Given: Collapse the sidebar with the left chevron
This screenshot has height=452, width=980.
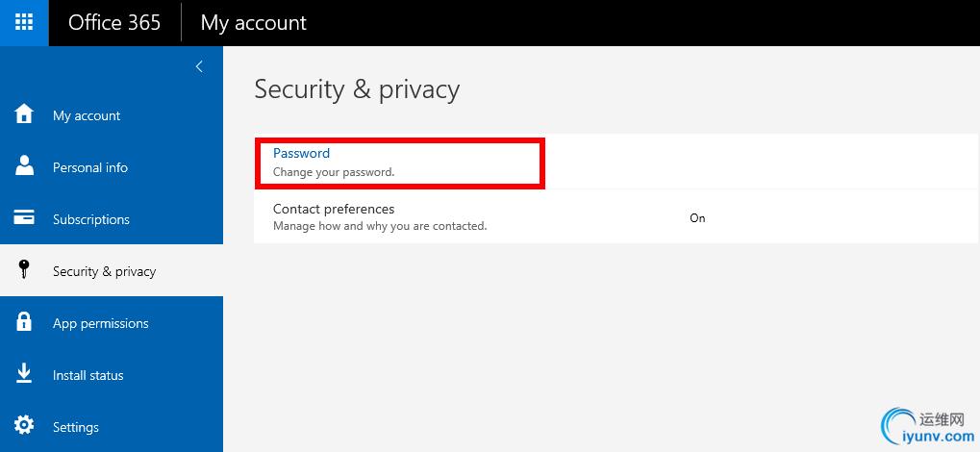Looking at the screenshot, I should click(199, 66).
